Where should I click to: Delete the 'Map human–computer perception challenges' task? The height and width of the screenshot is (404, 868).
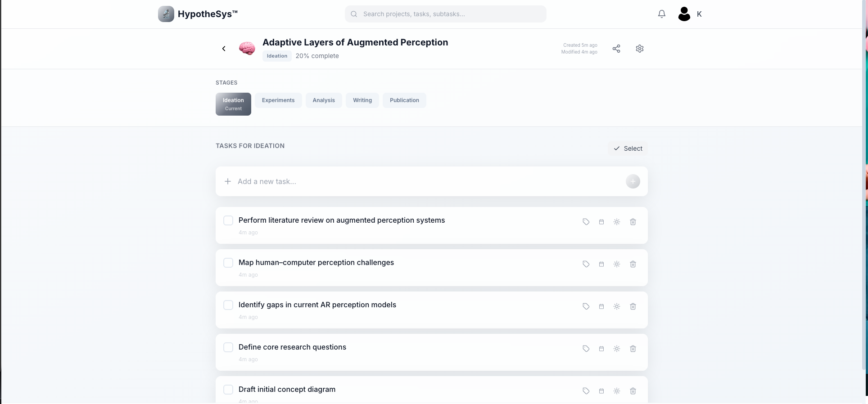tap(633, 264)
